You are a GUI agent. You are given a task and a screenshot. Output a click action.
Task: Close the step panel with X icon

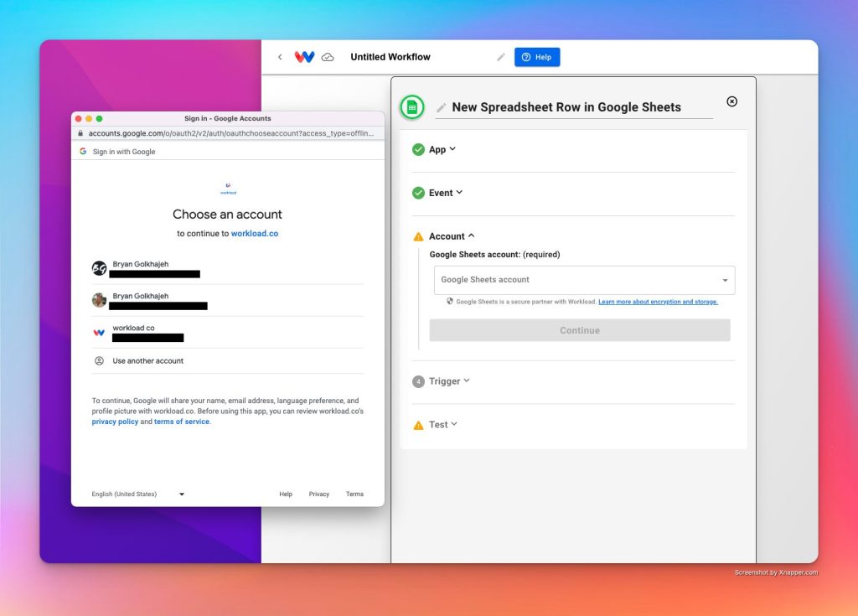pyautogui.click(x=731, y=101)
